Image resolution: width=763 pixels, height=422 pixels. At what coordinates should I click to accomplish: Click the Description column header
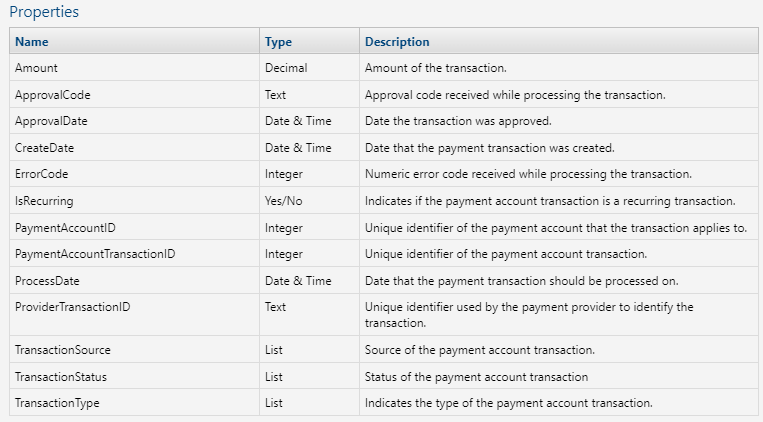(x=397, y=42)
